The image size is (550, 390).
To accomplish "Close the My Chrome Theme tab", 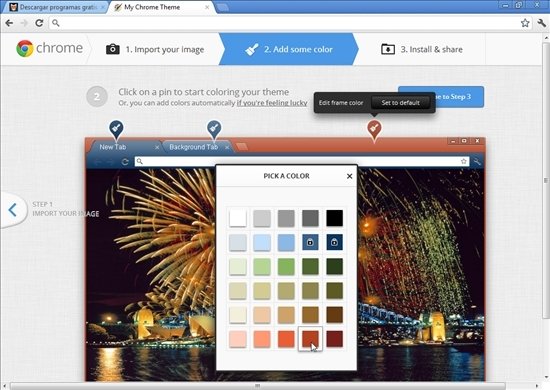I will [207, 7].
